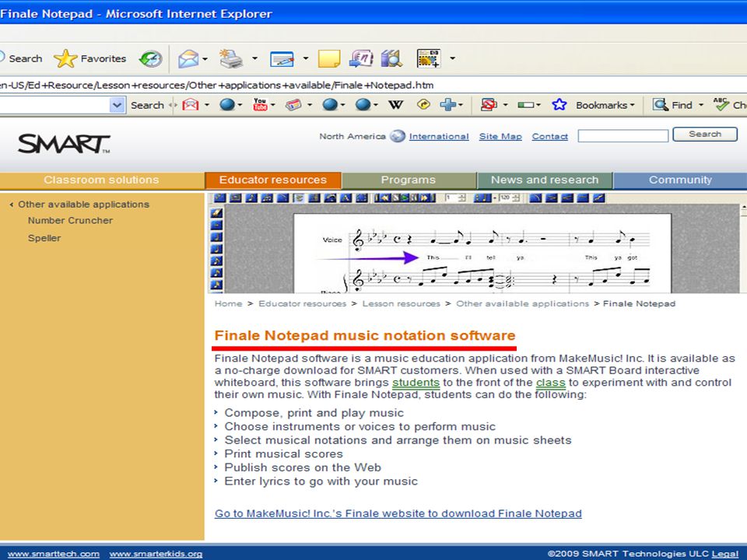747x560 pixels.
Task: Click the Print printer icon
Action: 231,58
